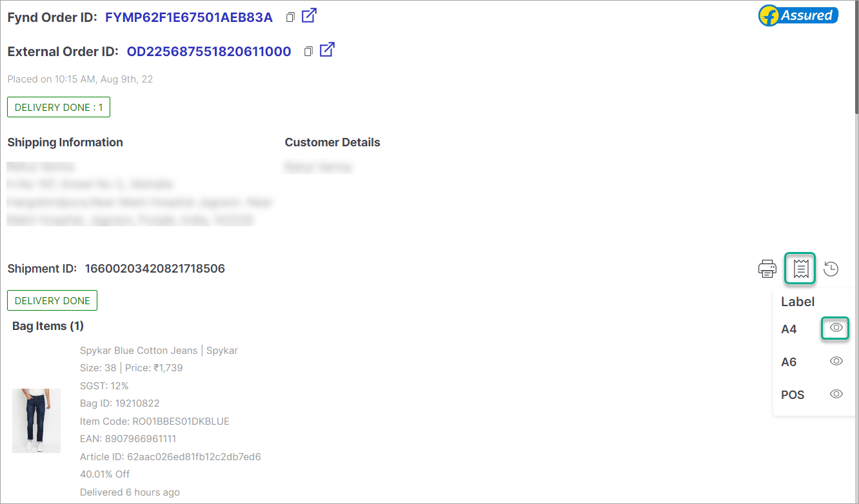
Task: Click Fynd Order ID FYMP62F1E67501AEB83A link
Action: tap(189, 17)
